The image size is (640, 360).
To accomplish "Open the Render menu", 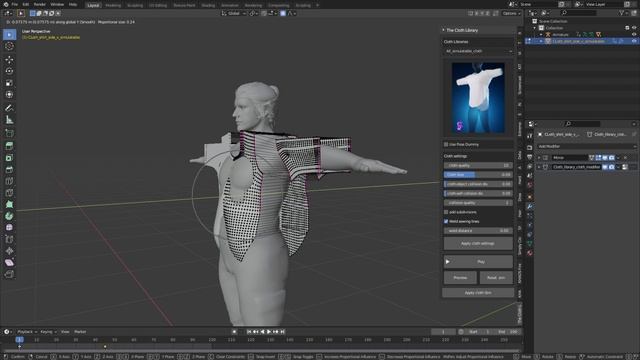I will (x=40, y=4).
